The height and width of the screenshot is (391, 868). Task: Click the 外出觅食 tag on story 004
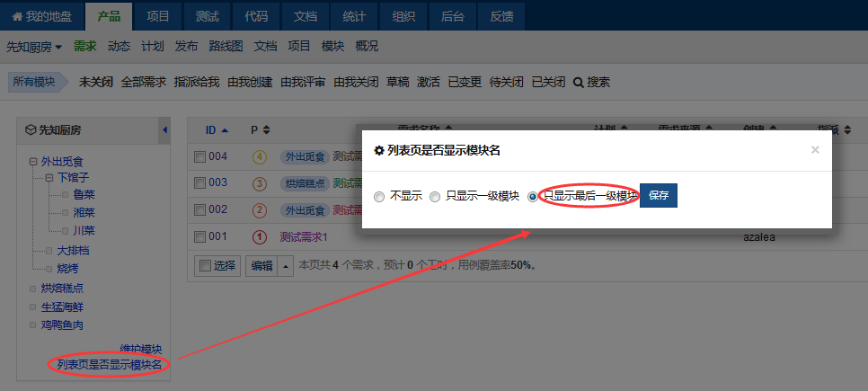(306, 157)
